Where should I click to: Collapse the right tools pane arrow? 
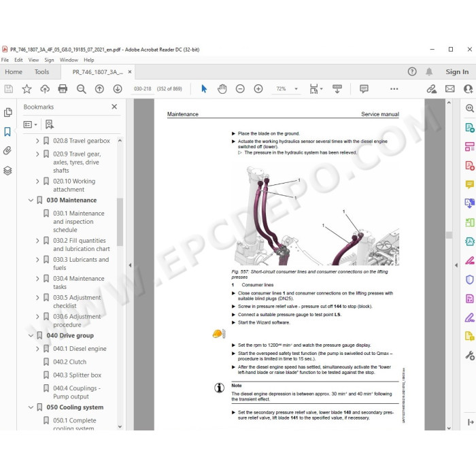click(x=456, y=265)
